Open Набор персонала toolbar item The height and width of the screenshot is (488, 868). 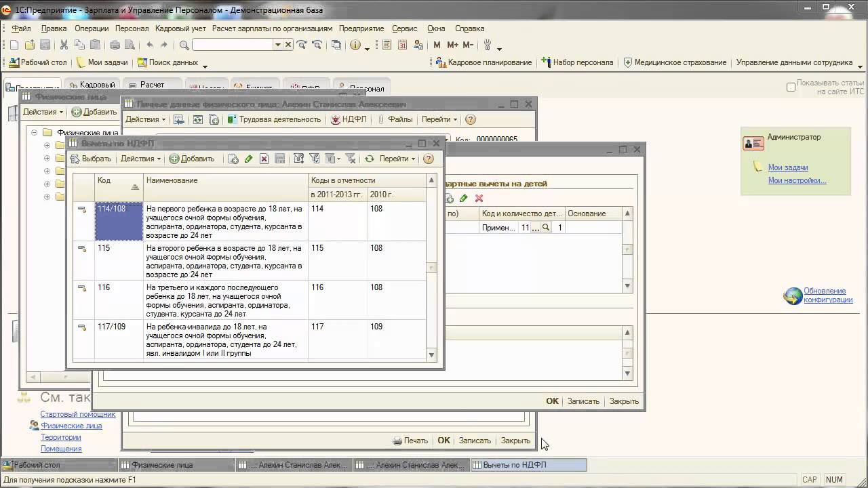tap(576, 62)
